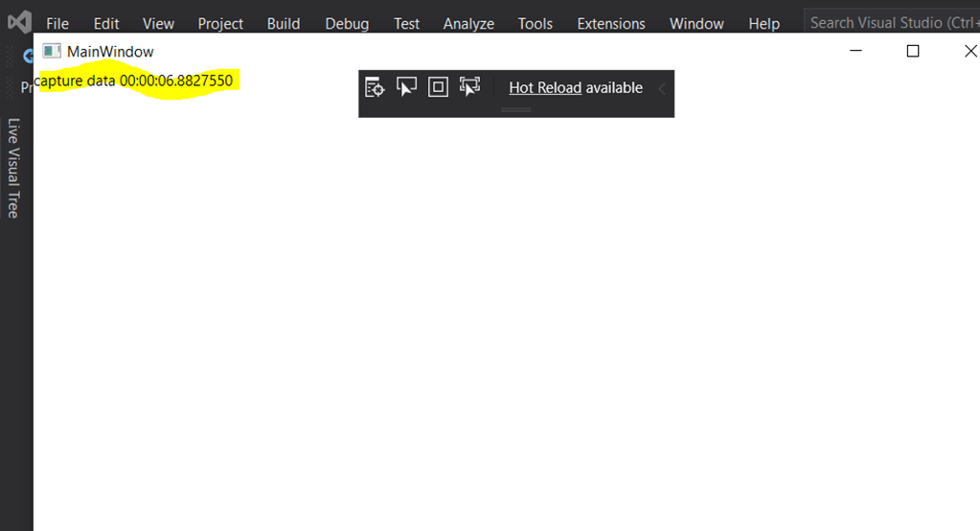Focus the Search Visual Studio box
980x531 pixels.
tap(891, 22)
